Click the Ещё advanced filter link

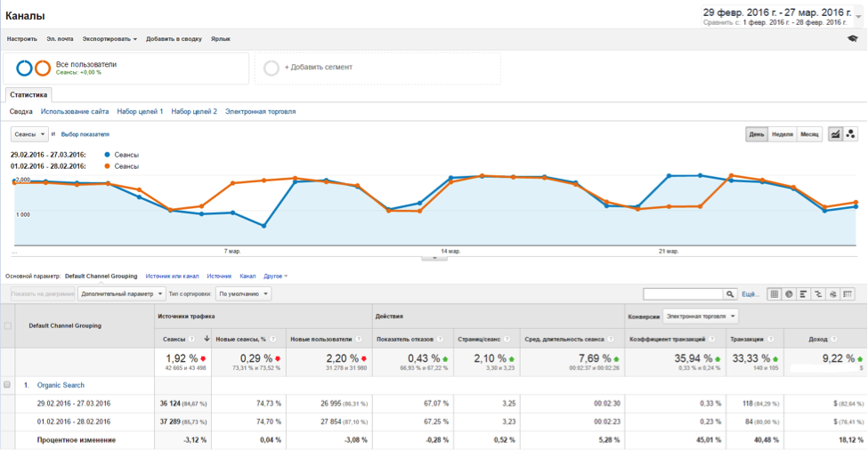click(x=749, y=294)
